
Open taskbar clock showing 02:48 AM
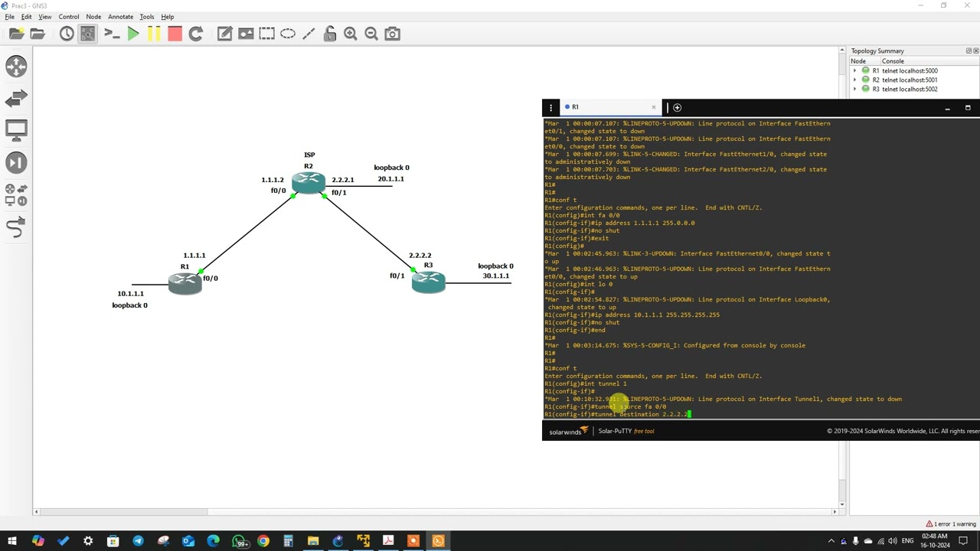click(x=936, y=541)
